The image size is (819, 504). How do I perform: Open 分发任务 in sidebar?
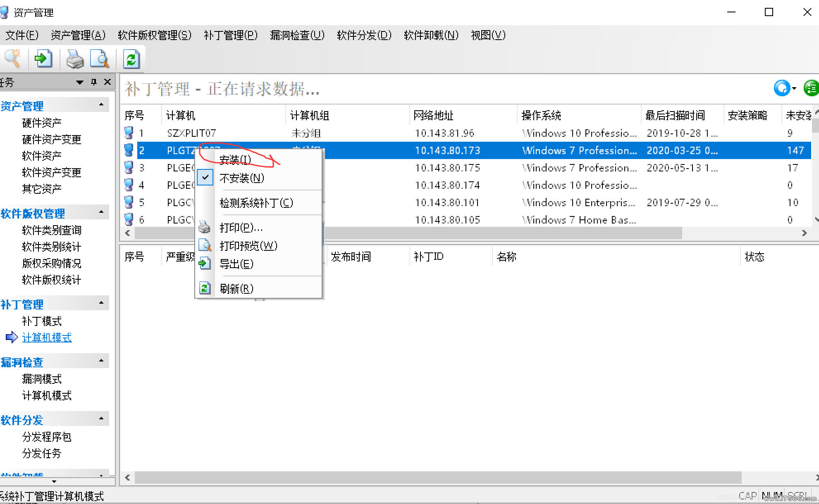coord(42,453)
